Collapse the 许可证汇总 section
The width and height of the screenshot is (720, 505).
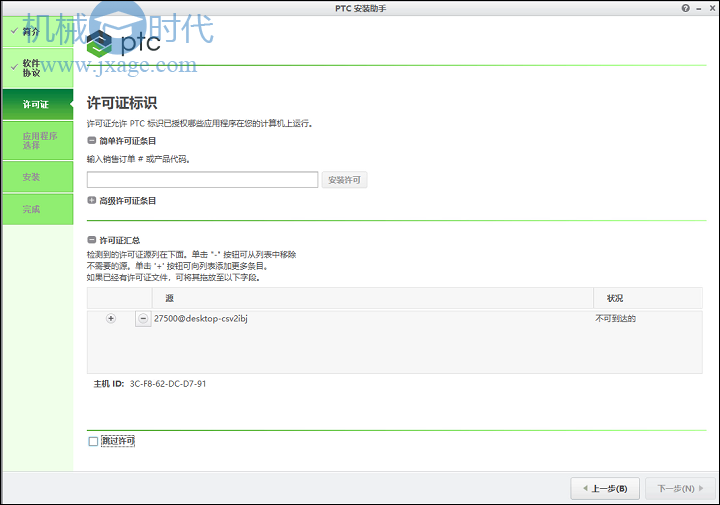91,240
